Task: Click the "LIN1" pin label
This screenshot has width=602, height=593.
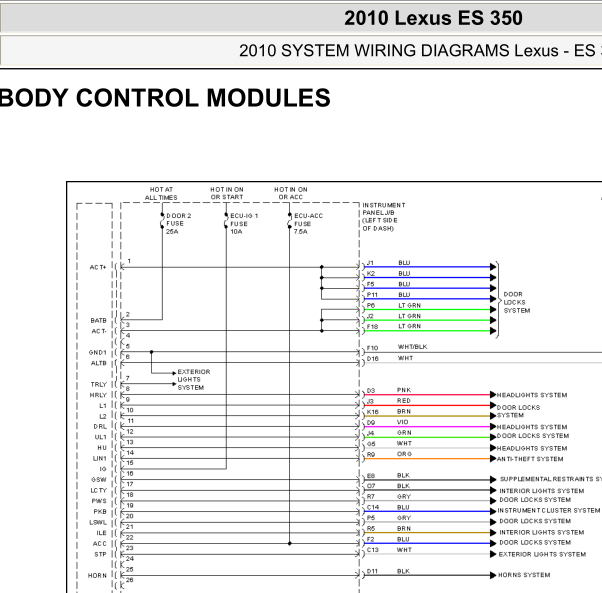Action: tap(99, 458)
